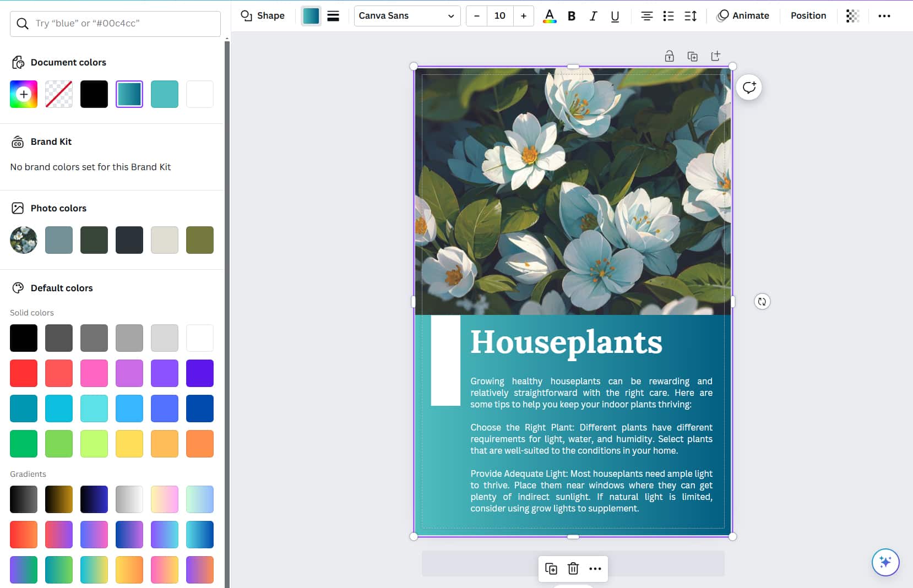The height and width of the screenshot is (588, 913).
Task: Duplicate element from floating toolbar
Action: click(551, 568)
